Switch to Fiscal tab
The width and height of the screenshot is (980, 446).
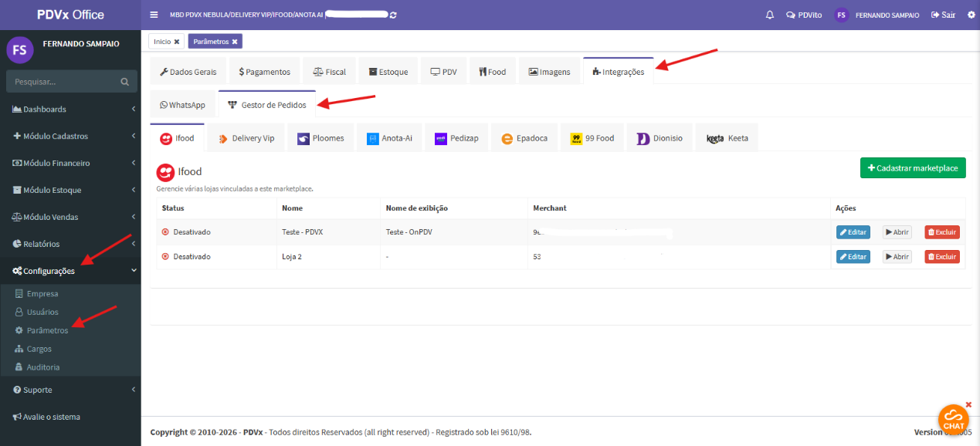point(330,72)
